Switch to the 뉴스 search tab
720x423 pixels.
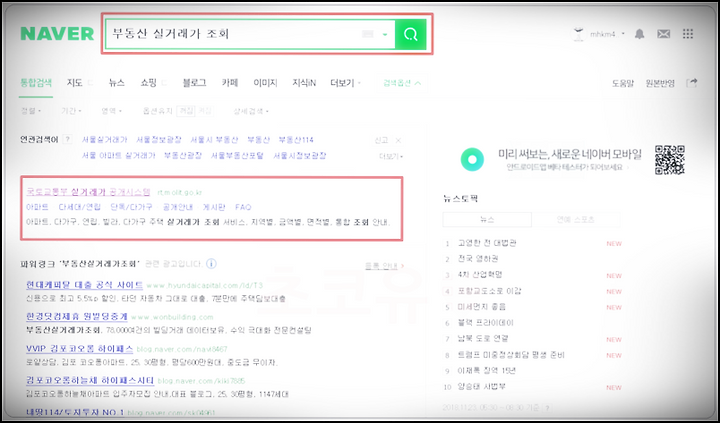(x=117, y=83)
